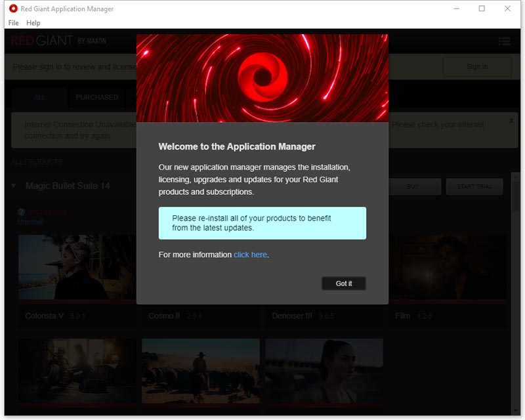Switch to the PURCHASED tab
Image resolution: width=525 pixels, height=420 pixels.
[96, 97]
